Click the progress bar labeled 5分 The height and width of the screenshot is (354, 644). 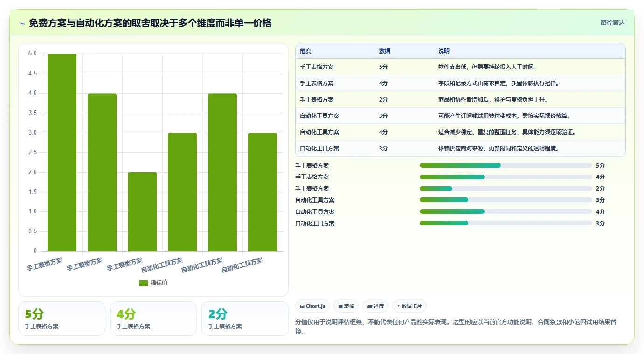[x=506, y=165]
